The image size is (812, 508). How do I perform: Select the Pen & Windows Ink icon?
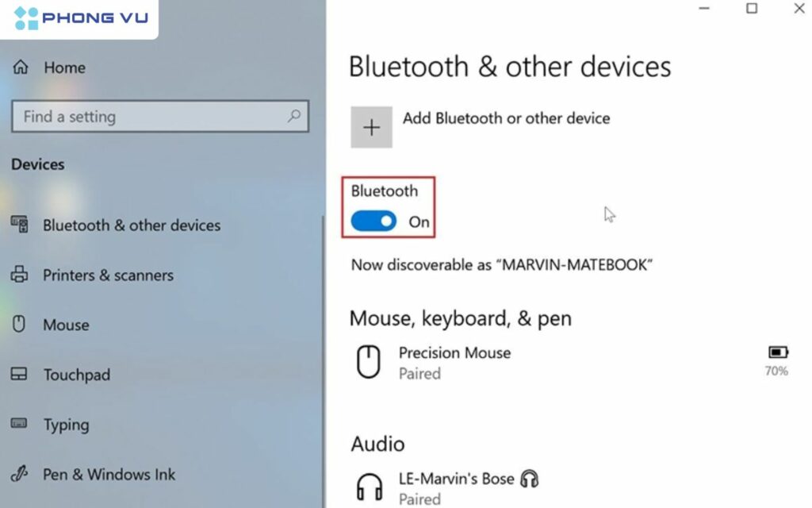[18, 474]
